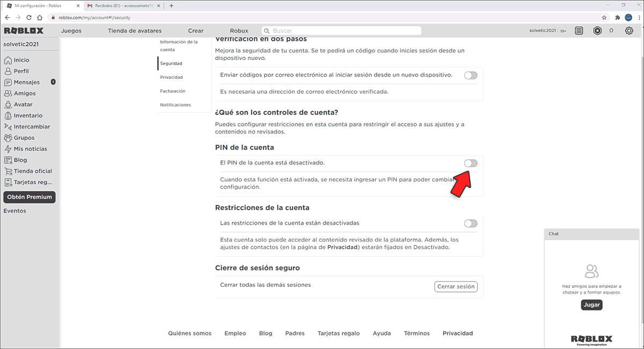The width and height of the screenshot is (644, 349).
Task: Click browser reload button
Action: [29, 17]
